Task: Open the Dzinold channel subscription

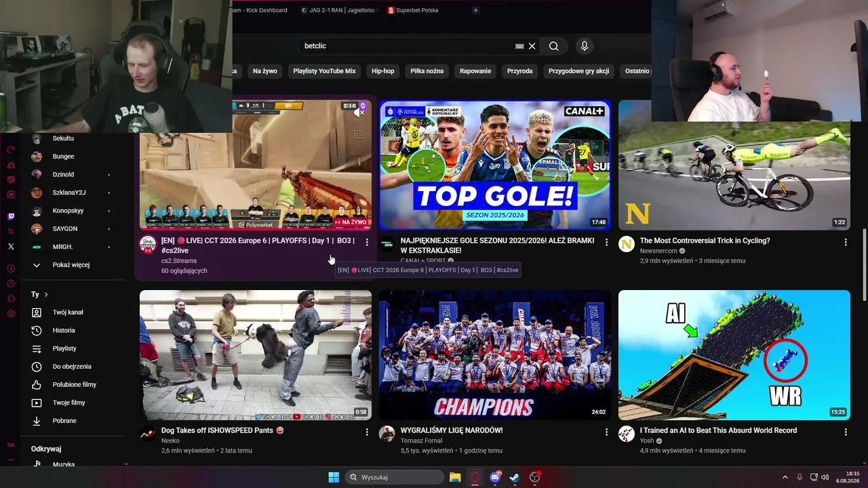Action: coord(71,174)
